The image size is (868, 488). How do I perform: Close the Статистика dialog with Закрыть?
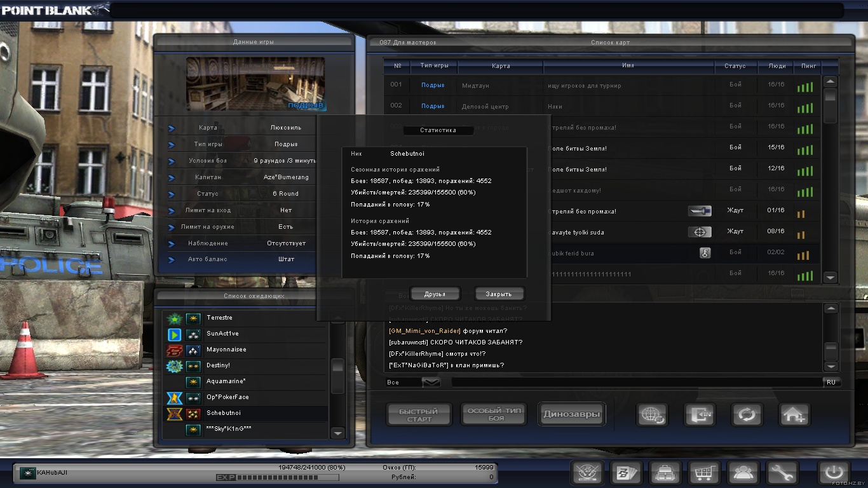click(x=499, y=294)
